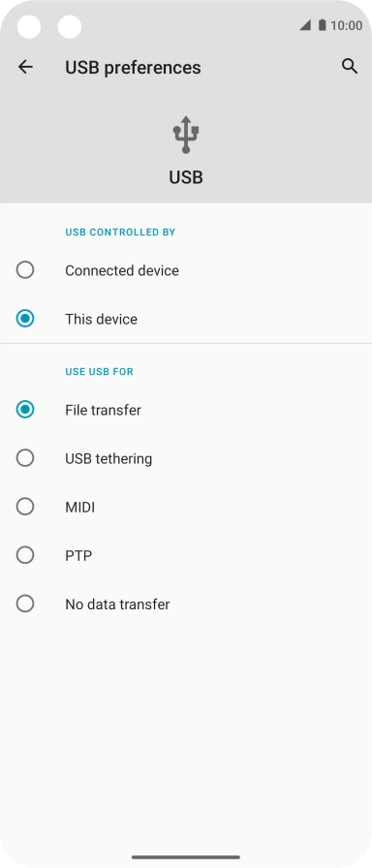372x868 pixels.
Task: Select the MIDI radio button
Action: click(x=25, y=507)
